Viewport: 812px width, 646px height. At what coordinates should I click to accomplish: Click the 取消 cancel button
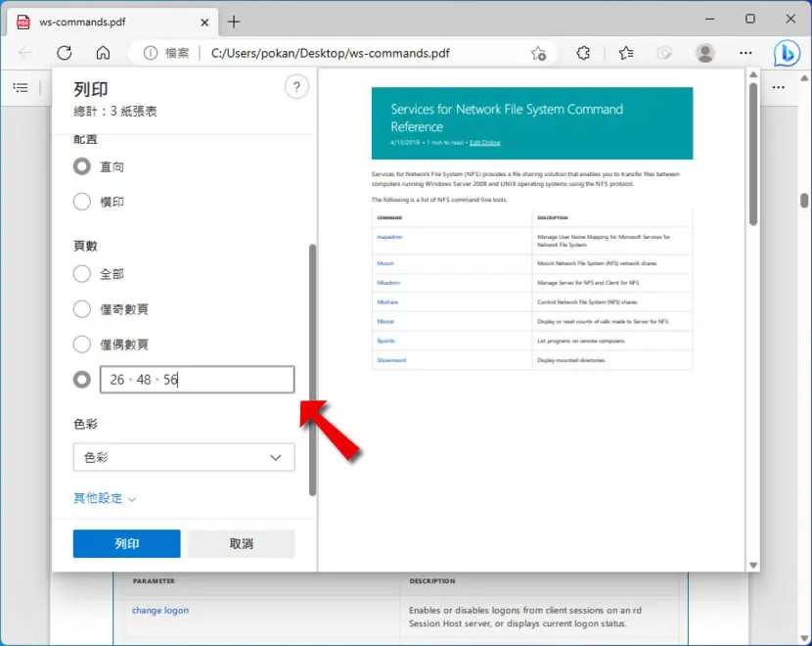coord(242,543)
